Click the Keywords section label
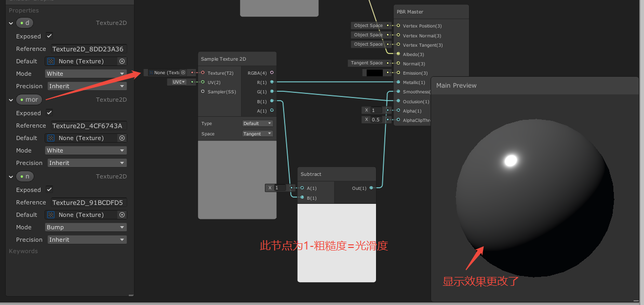 tap(23, 251)
